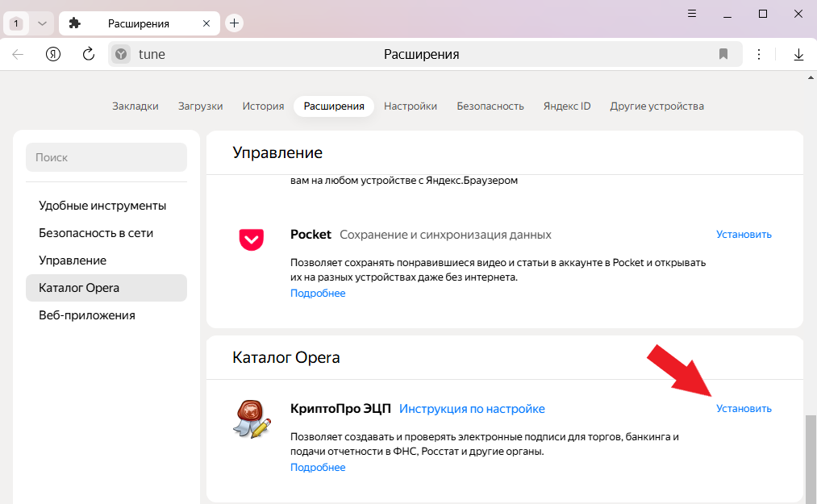Switch to the История tab
Viewport: 817px width, 504px height.
tap(263, 106)
